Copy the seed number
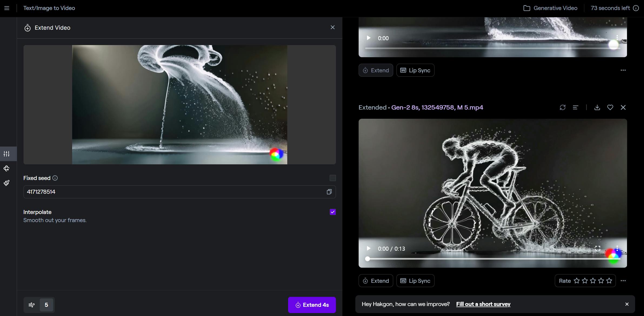644x316 pixels. pyautogui.click(x=329, y=192)
